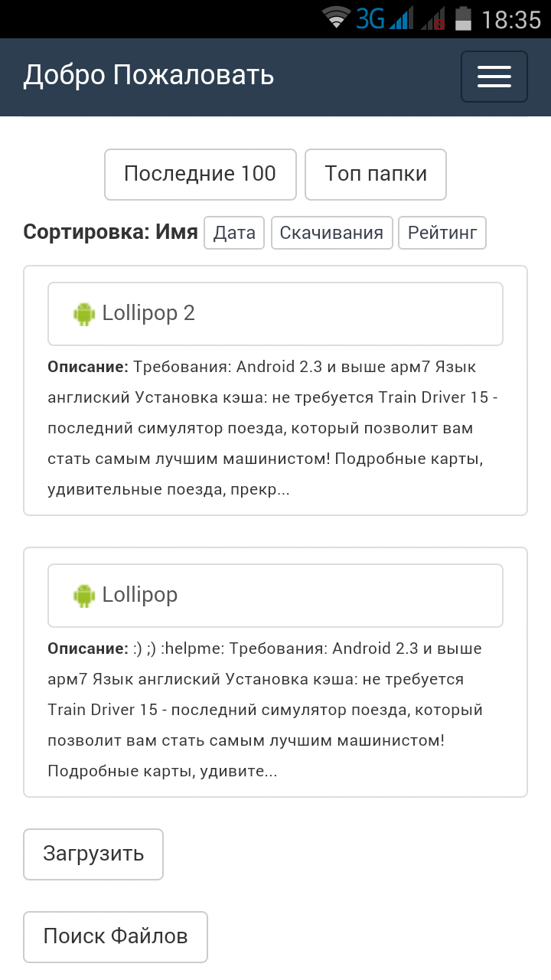Tap Android icon beside the Lollipop entry
This screenshot has width=551, height=980.
tap(84, 596)
